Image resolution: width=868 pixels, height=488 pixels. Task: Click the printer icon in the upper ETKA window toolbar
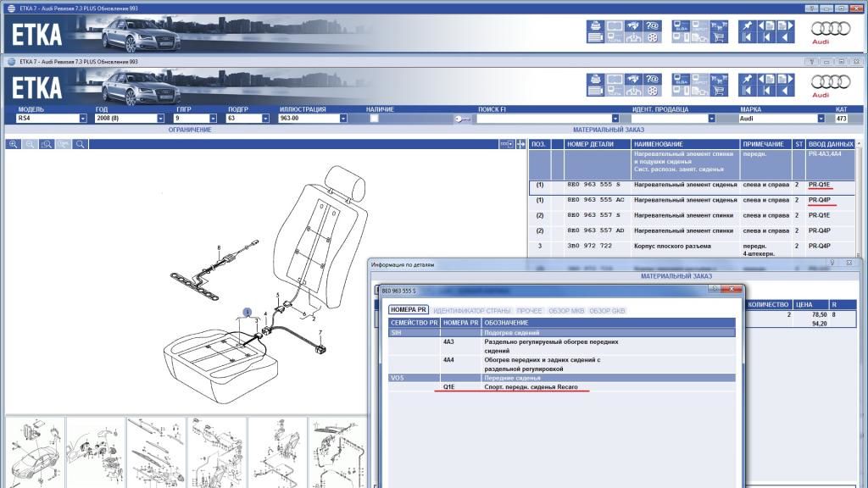pyautogui.click(x=595, y=25)
